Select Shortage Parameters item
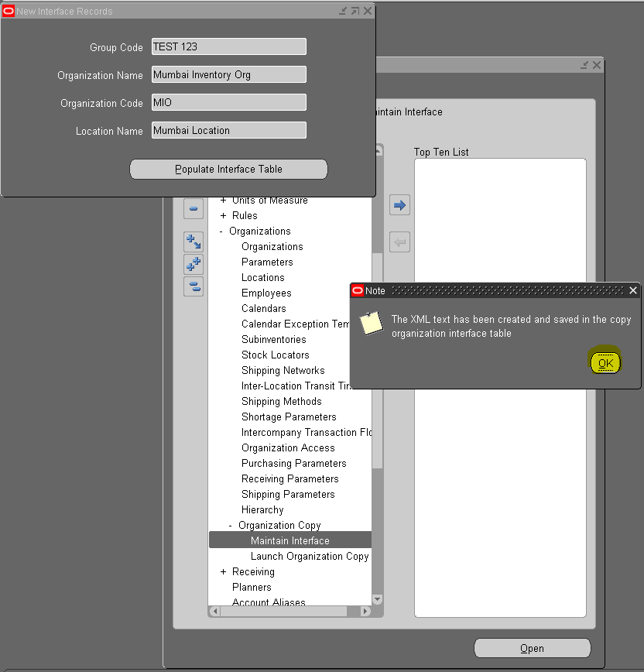The image size is (644, 672). (x=289, y=417)
